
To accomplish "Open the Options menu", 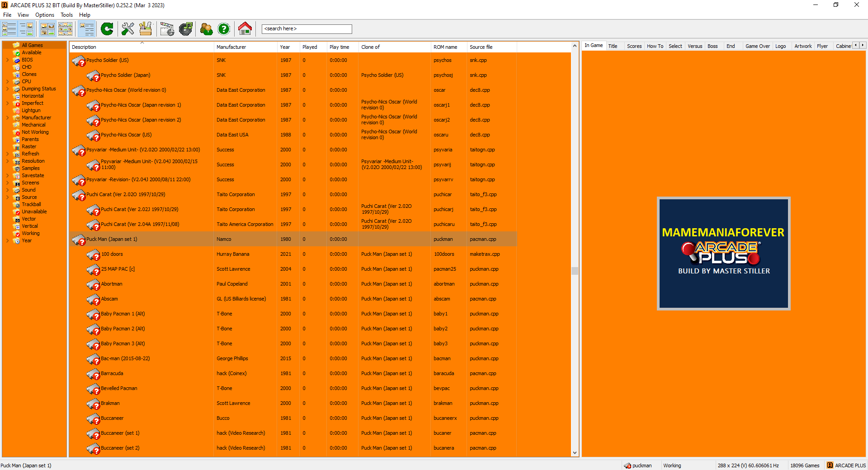I will tap(45, 15).
